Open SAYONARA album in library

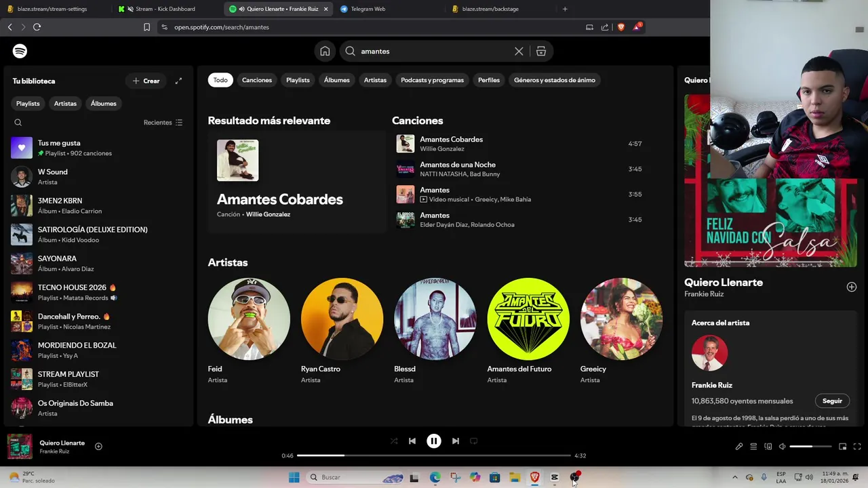98,264
